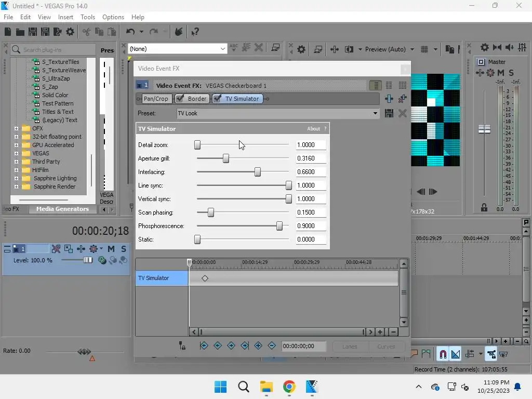532x399 pixels.
Task: Click the Undo arrow icon
Action: [x=130, y=32]
